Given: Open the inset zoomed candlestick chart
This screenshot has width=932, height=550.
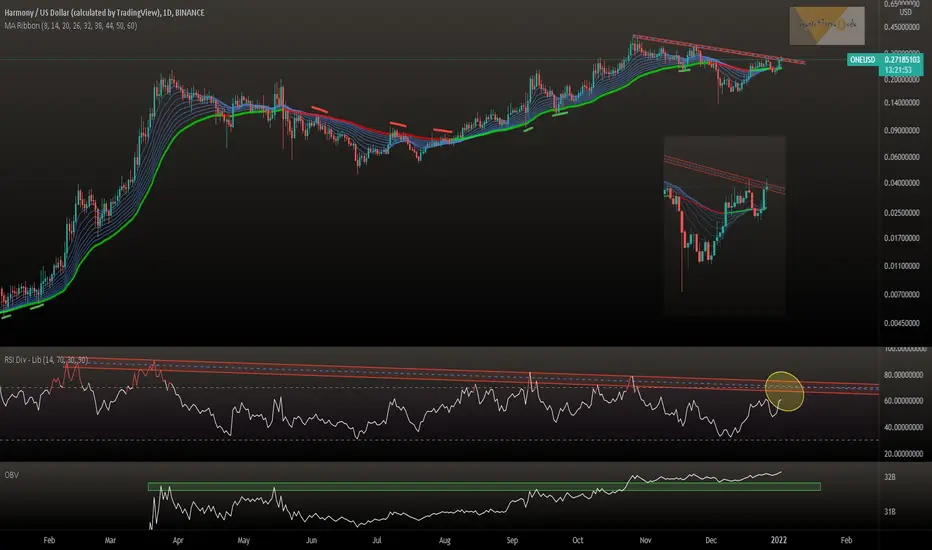Looking at the screenshot, I should click(x=725, y=225).
